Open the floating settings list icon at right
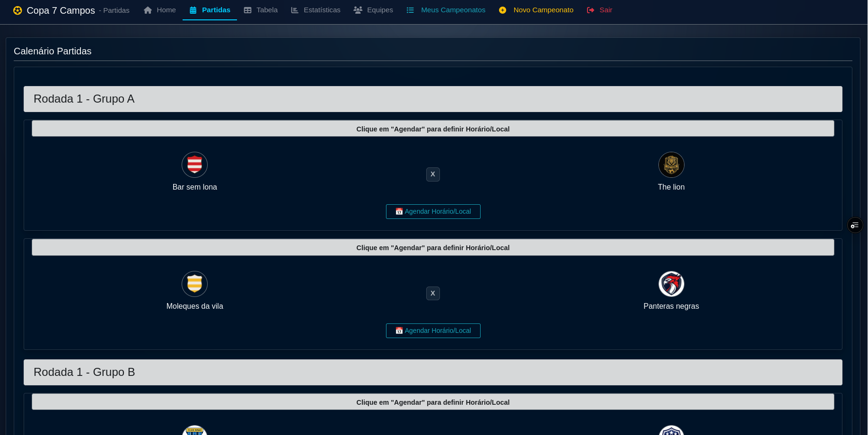This screenshot has height=435, width=868. tap(855, 225)
